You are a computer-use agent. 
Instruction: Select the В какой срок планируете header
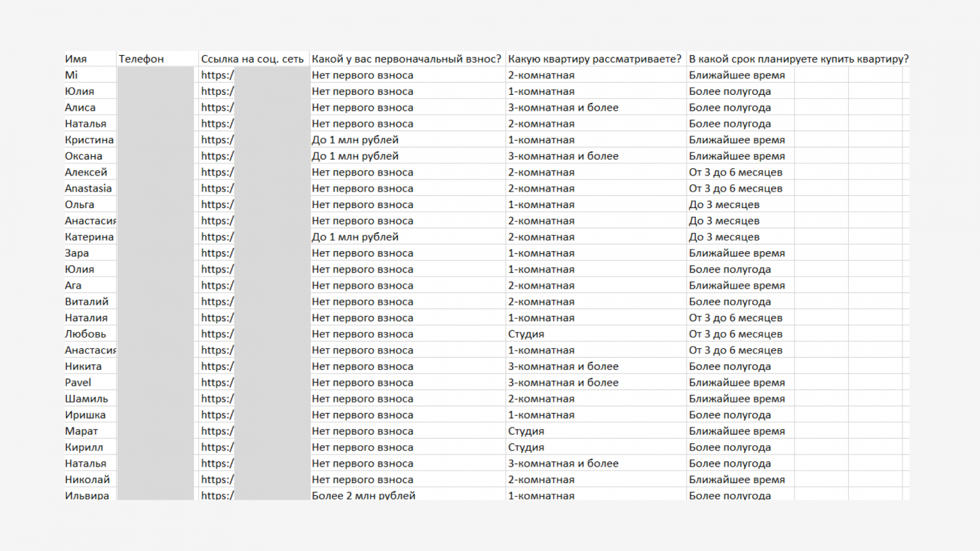[798, 59]
